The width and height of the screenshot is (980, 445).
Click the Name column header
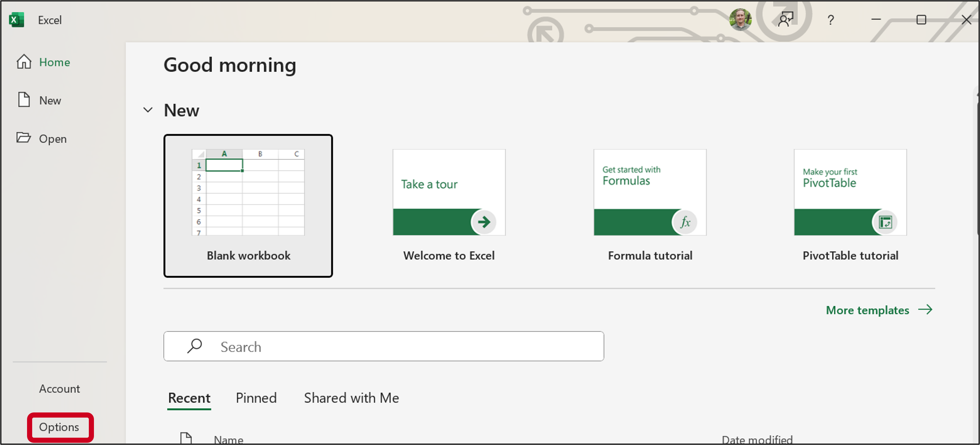pos(228,439)
